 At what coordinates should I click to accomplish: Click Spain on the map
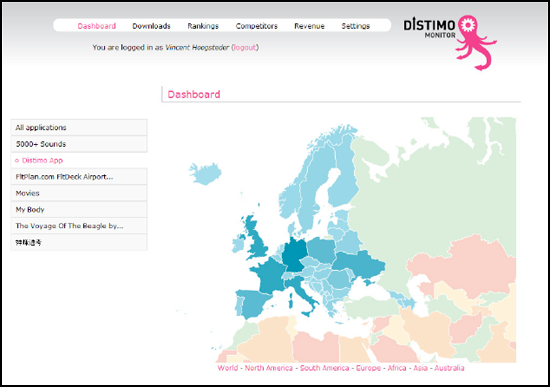click(254, 303)
